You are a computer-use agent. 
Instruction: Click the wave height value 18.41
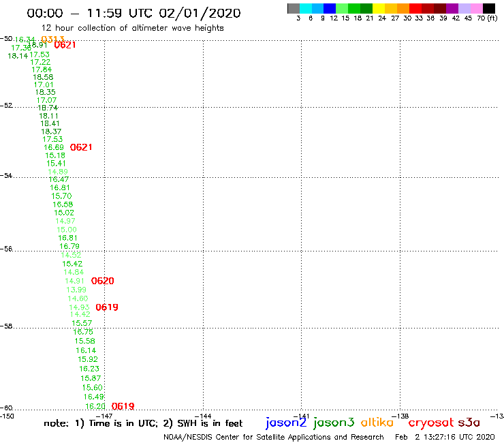pyautogui.click(x=50, y=123)
